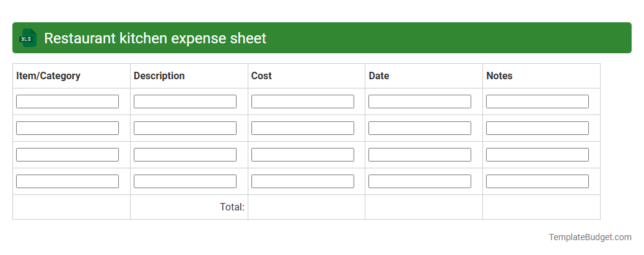
Task: Click fourth row Date input field
Action: (420, 181)
